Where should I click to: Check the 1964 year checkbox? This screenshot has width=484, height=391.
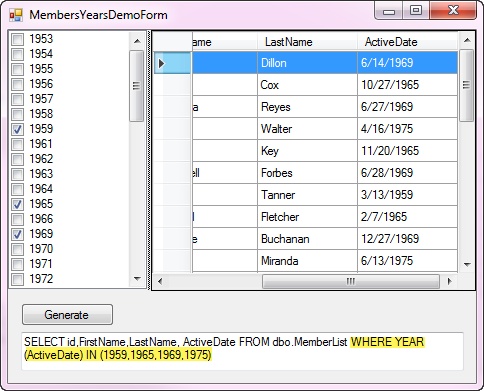18,189
